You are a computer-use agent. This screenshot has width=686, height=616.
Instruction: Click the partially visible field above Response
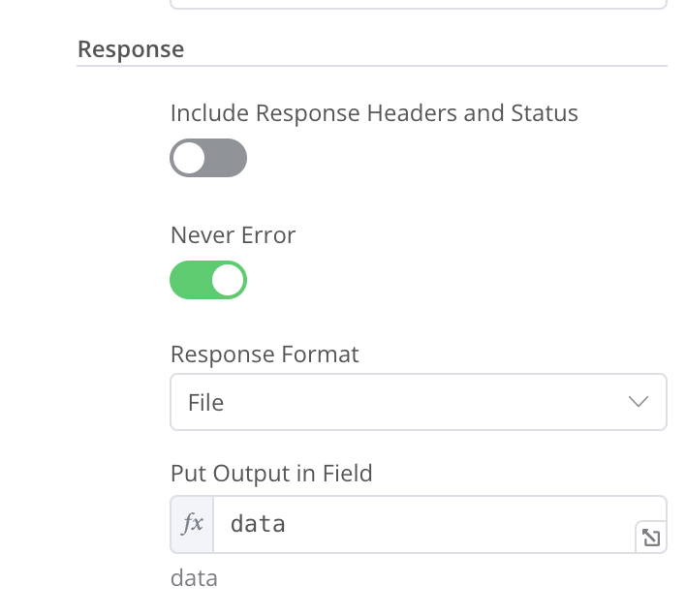[x=418, y=4]
